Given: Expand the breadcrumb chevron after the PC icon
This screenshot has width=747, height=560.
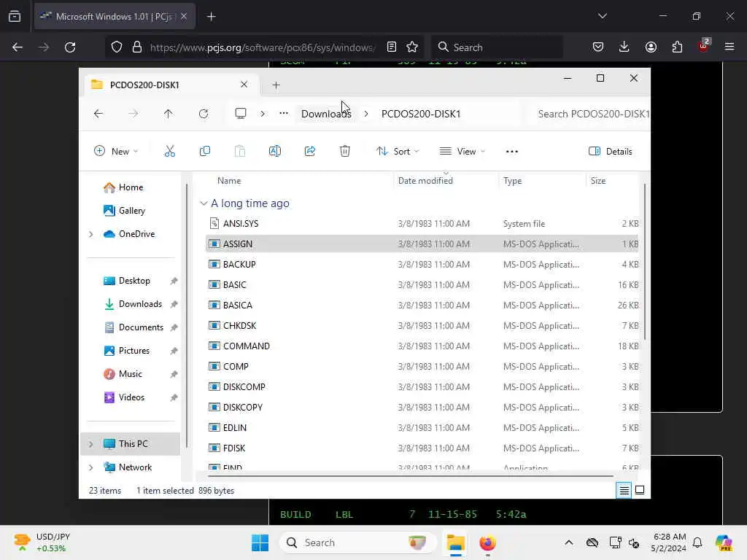Looking at the screenshot, I should pyautogui.click(x=263, y=114).
